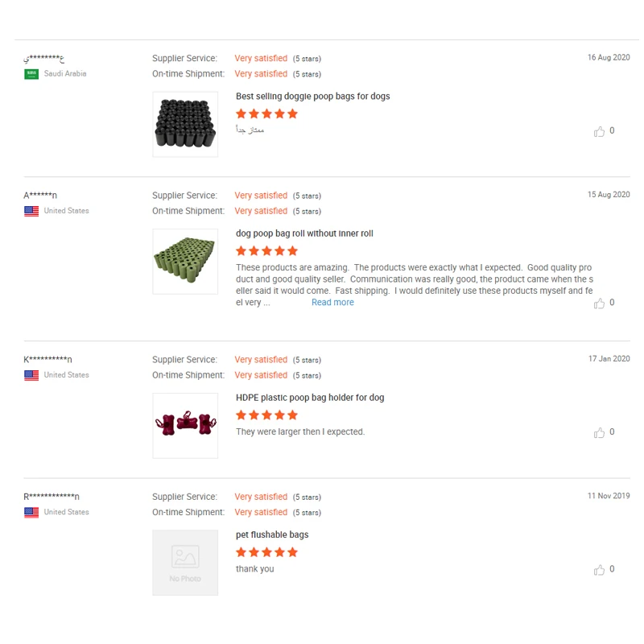The height and width of the screenshot is (644, 644).
Task: Like the Saudi Arabia reviewer's review
Action: pyautogui.click(x=599, y=131)
